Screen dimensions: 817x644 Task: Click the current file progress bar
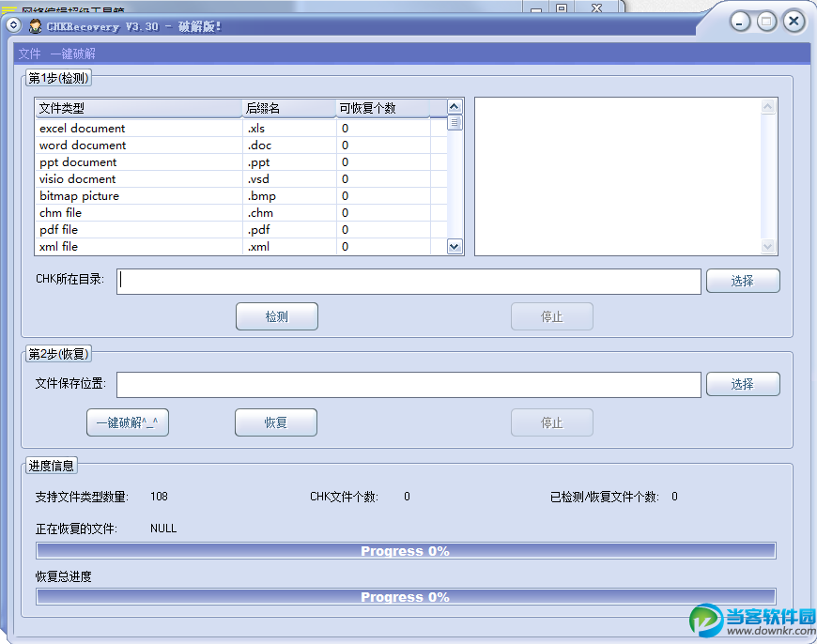tap(406, 551)
